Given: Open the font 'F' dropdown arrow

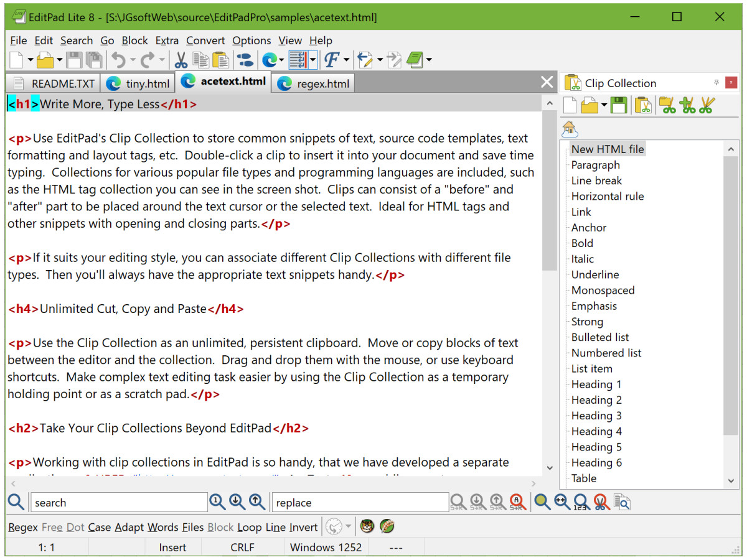Looking at the screenshot, I should pos(346,60).
